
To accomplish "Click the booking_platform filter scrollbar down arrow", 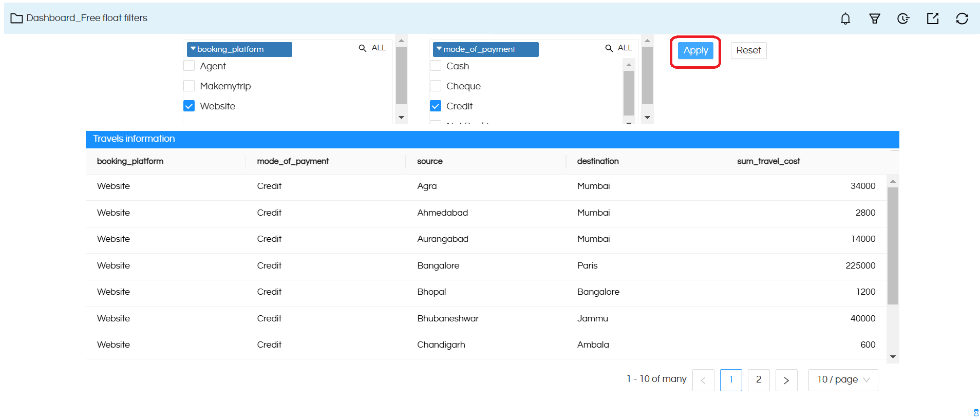I will [402, 118].
